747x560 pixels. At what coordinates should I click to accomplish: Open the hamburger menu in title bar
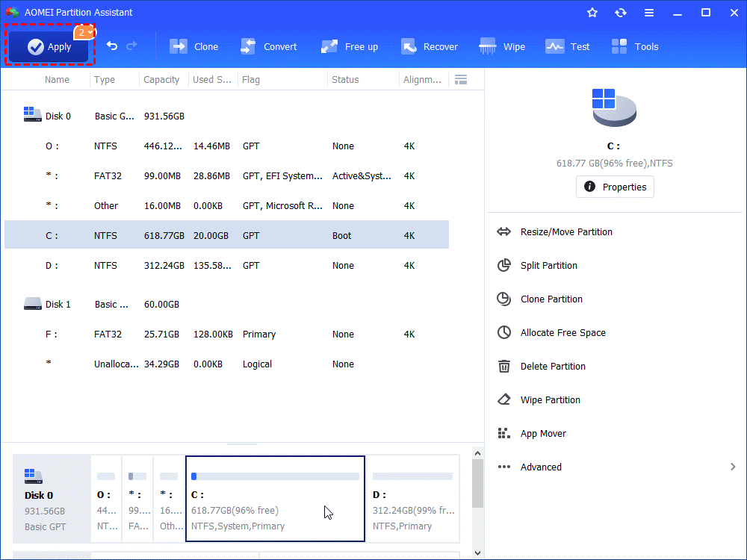[649, 13]
